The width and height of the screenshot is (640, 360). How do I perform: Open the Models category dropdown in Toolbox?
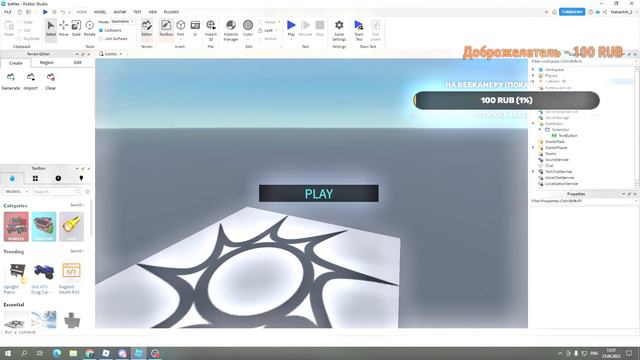[x=16, y=191]
